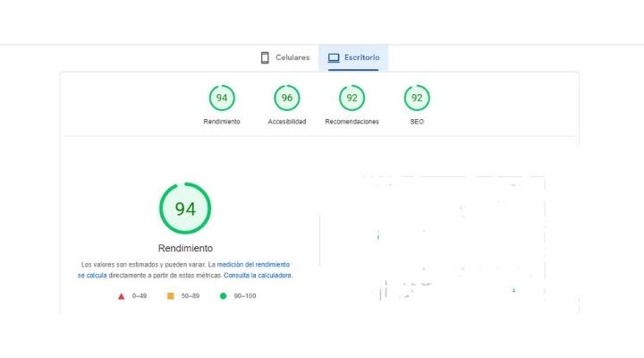The height and width of the screenshot is (358, 644).
Task: Click the small Rendimiento gauge showing 94
Action: pos(222,98)
